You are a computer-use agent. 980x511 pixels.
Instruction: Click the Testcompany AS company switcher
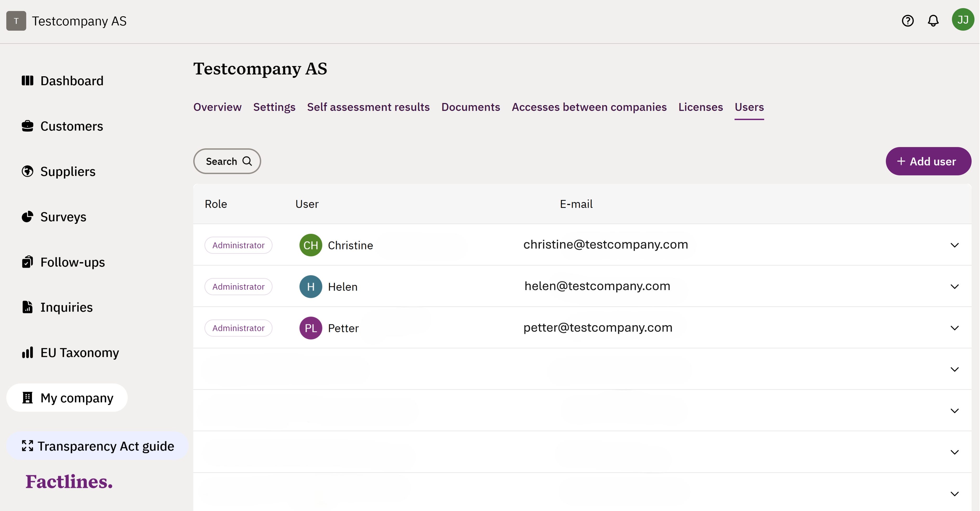click(67, 21)
